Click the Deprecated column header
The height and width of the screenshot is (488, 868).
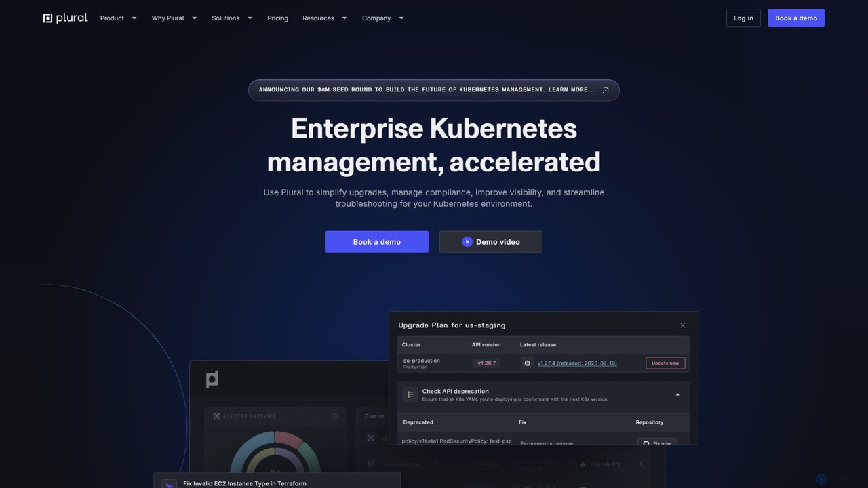[x=418, y=422]
